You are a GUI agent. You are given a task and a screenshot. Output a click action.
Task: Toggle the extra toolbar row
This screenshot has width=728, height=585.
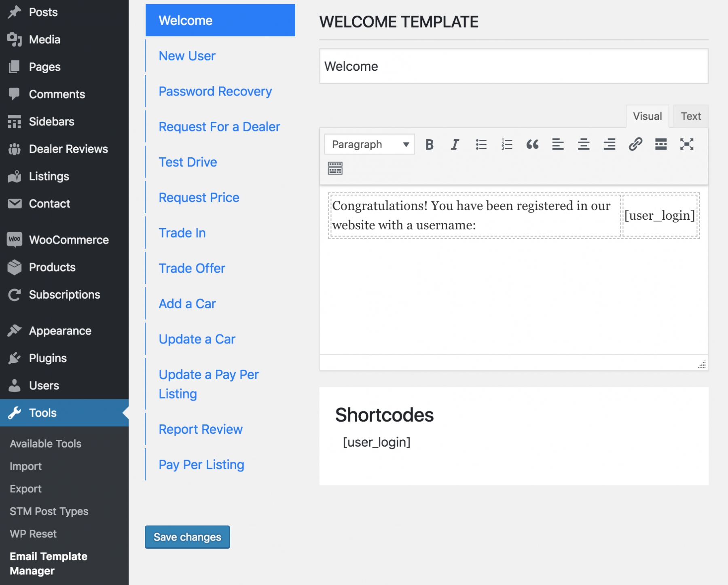click(x=335, y=168)
